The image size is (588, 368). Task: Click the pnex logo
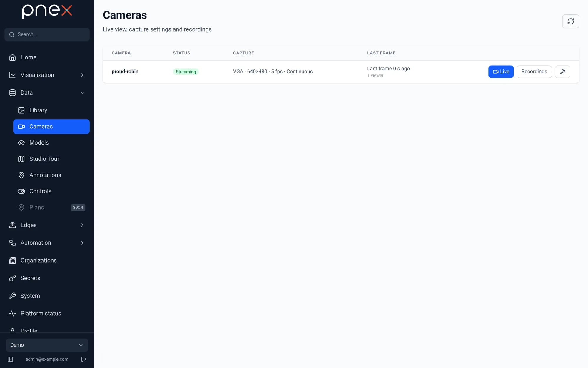click(47, 11)
